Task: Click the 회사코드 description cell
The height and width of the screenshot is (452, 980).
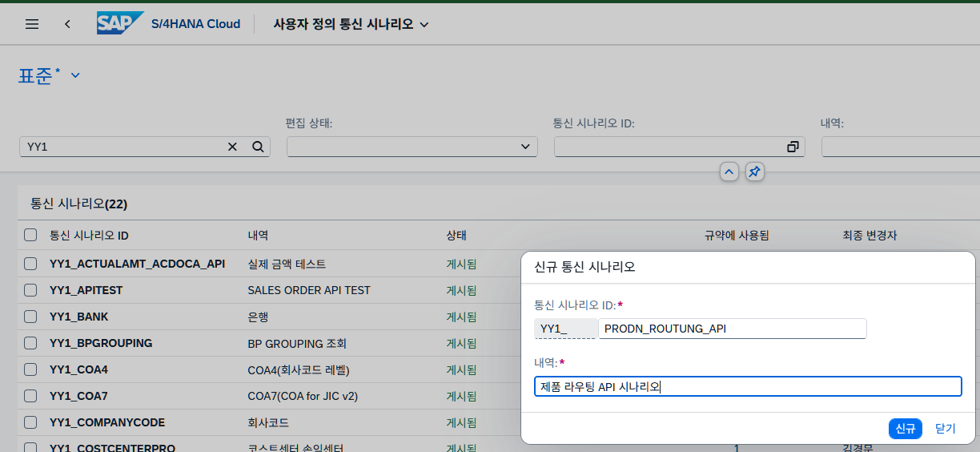Action: coord(268,422)
